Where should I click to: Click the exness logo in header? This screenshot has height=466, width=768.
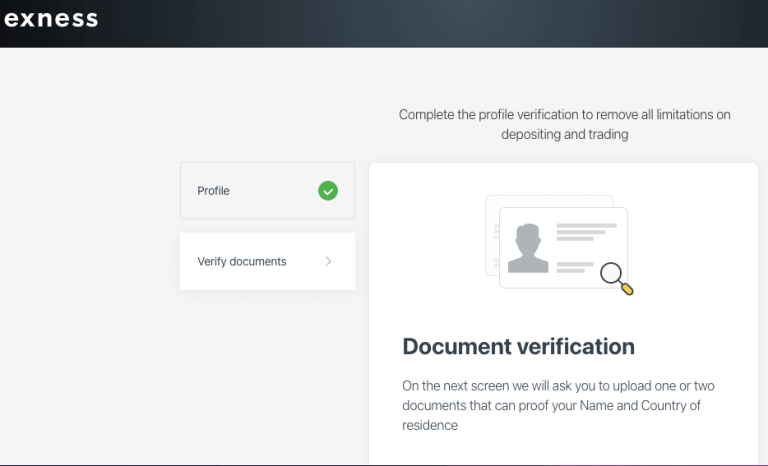(50, 19)
